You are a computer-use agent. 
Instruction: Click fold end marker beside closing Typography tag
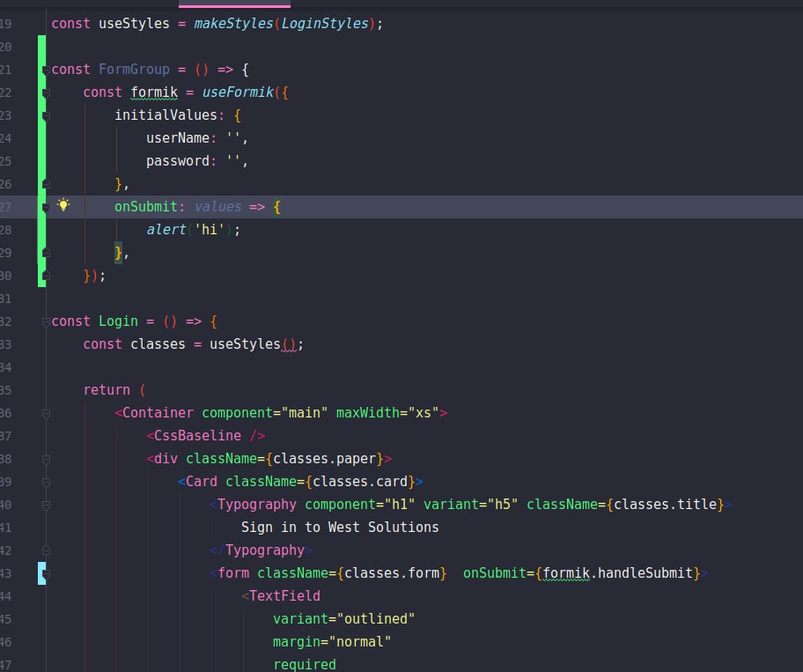[46, 550]
